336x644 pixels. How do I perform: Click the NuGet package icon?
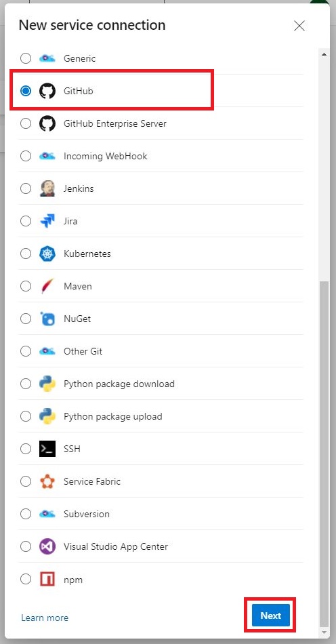coord(47,319)
